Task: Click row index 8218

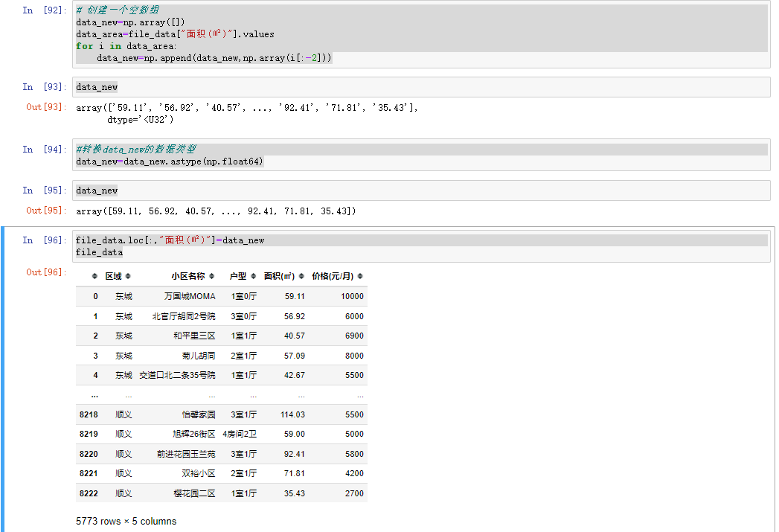Action: pos(89,414)
